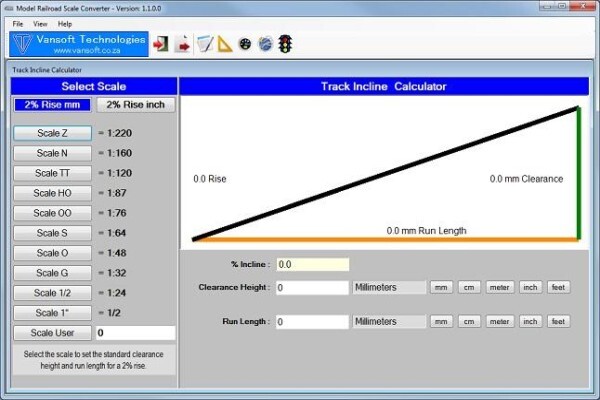Image resolution: width=600 pixels, height=400 pixels.
Task: Select the 2% Rise mm option
Action: point(52,105)
